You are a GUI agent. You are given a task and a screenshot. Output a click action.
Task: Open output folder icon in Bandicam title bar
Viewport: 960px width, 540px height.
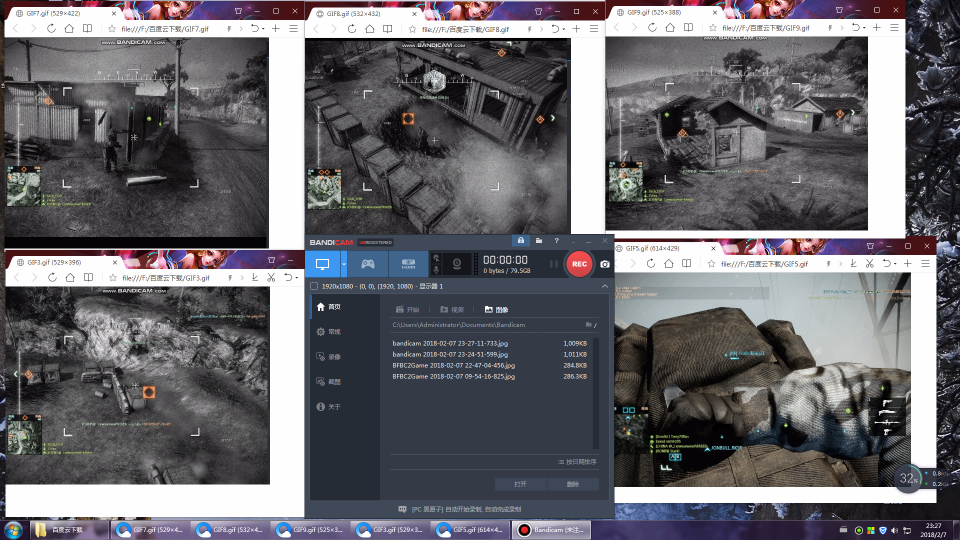539,241
